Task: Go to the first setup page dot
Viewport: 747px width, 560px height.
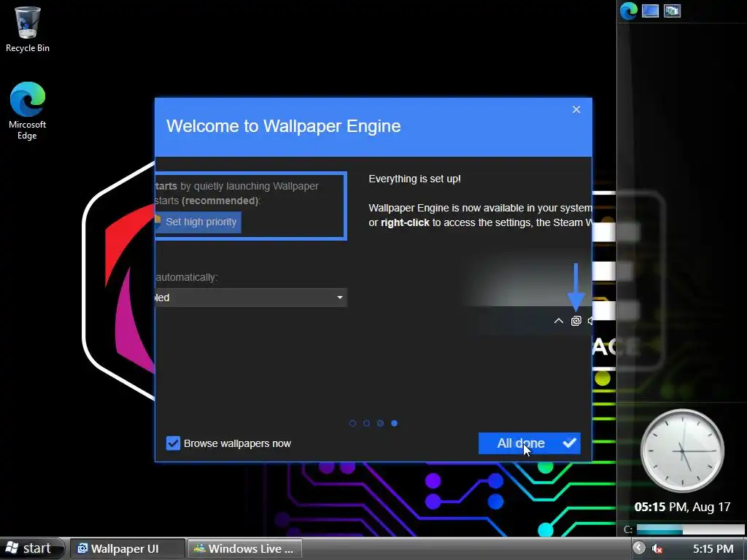Action: 352,424
